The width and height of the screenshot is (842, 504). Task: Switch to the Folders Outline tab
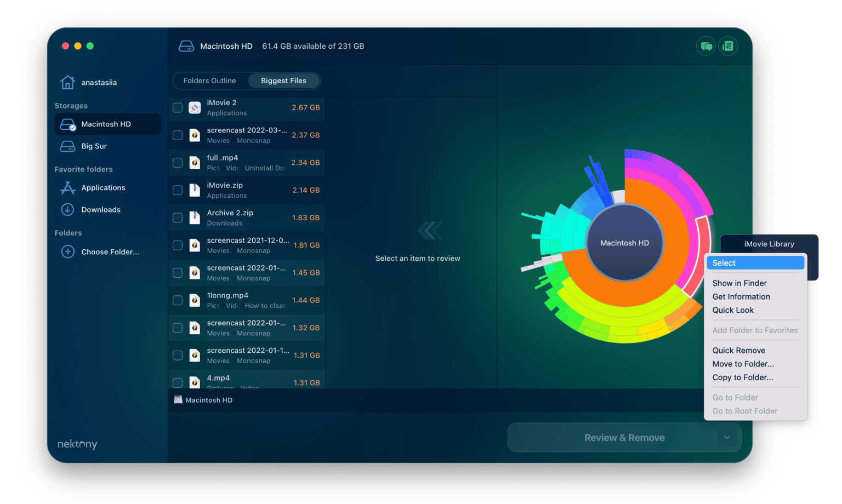pos(210,81)
